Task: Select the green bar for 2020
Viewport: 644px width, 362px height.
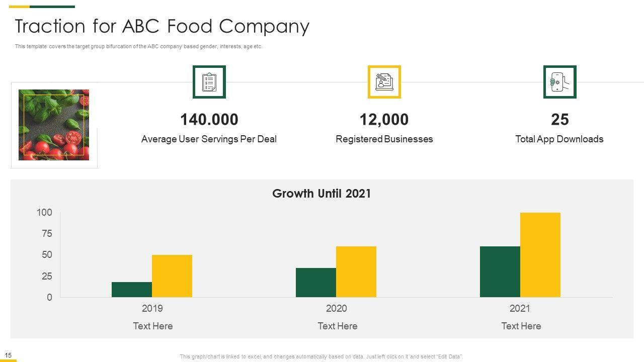Action: [316, 283]
